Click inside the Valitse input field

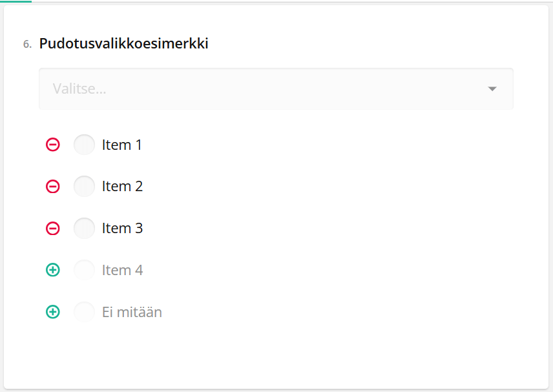194,88
